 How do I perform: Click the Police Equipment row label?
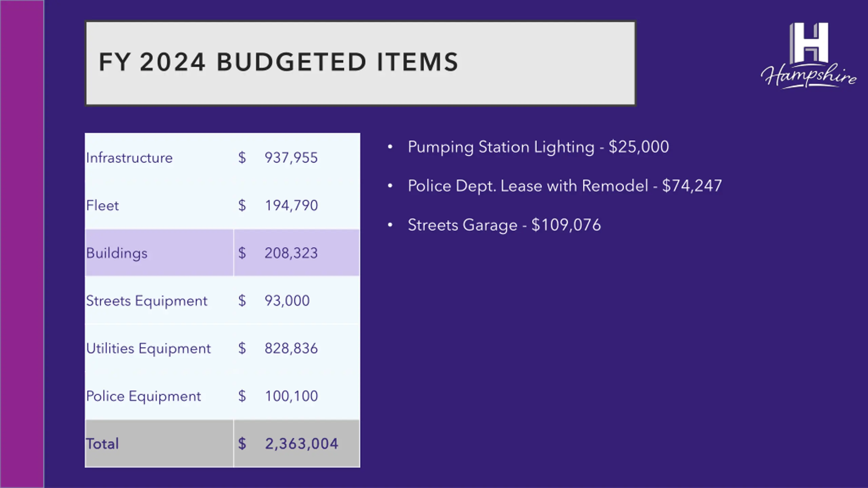tap(143, 396)
